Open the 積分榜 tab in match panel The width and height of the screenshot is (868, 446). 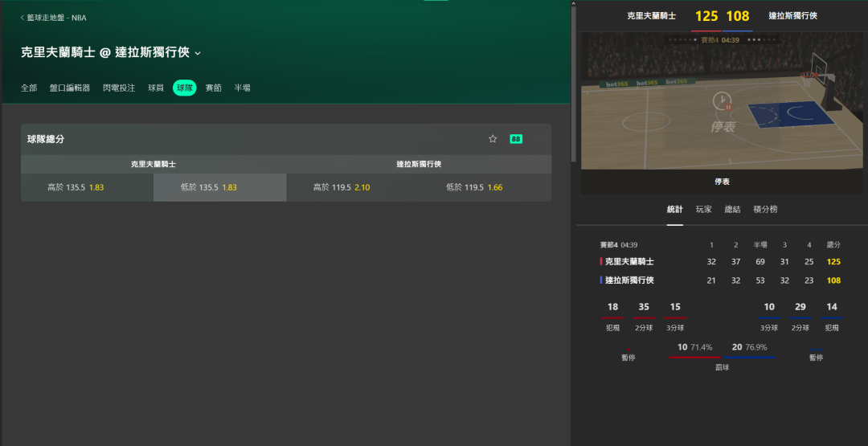tap(766, 209)
